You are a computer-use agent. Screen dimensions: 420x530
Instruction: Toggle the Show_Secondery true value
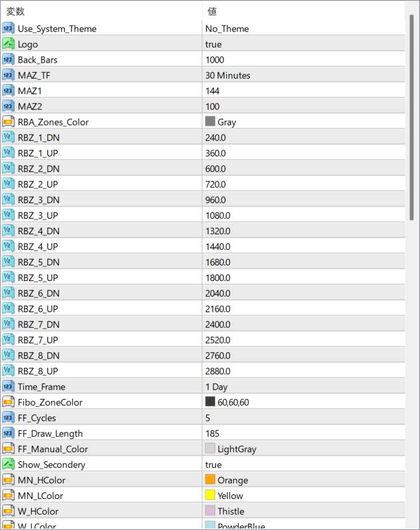213,465
